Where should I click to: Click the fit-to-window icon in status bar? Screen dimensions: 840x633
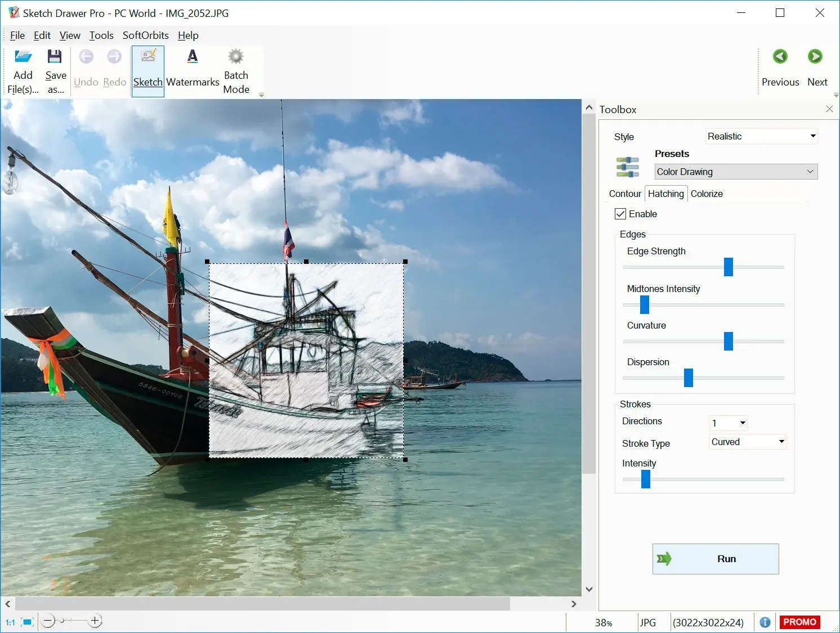pos(27,622)
